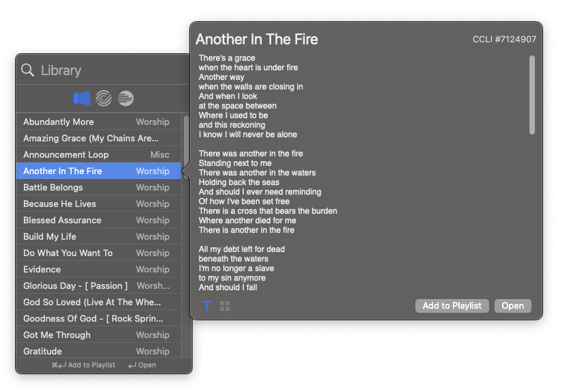Click the Open button in preview
Screen dimensions: 567x392
[x=513, y=306]
